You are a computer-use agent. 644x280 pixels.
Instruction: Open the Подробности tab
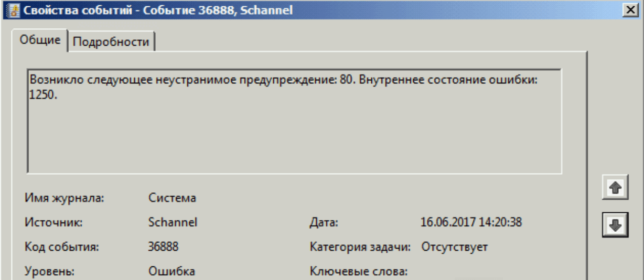(x=111, y=42)
